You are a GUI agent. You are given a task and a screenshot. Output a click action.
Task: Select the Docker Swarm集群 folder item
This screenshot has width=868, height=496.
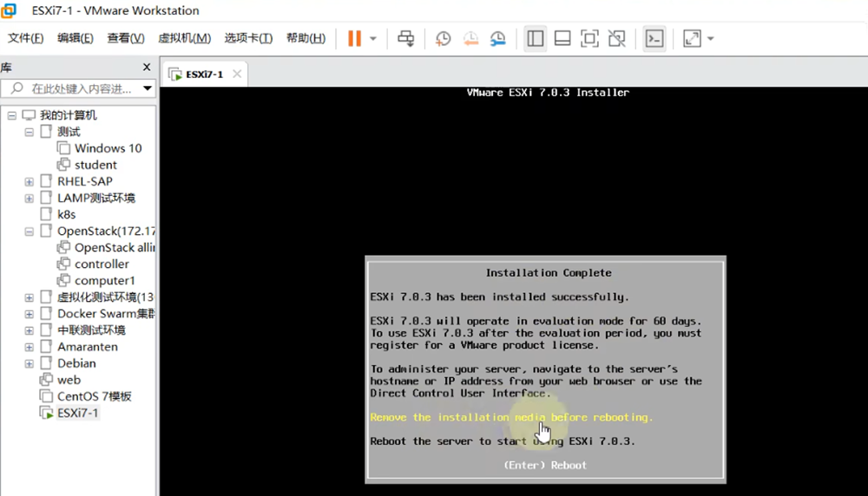pyautogui.click(x=106, y=314)
